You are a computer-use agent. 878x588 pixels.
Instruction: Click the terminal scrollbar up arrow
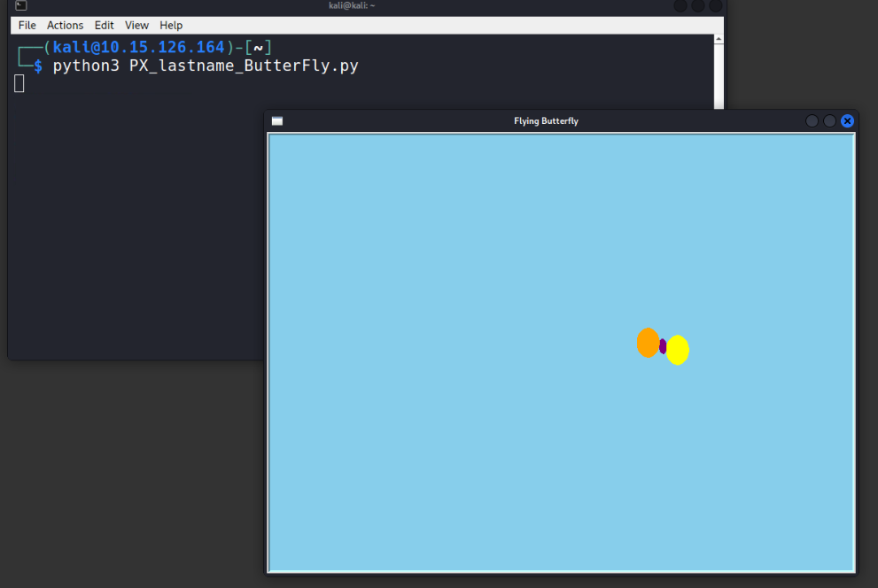tap(719, 40)
